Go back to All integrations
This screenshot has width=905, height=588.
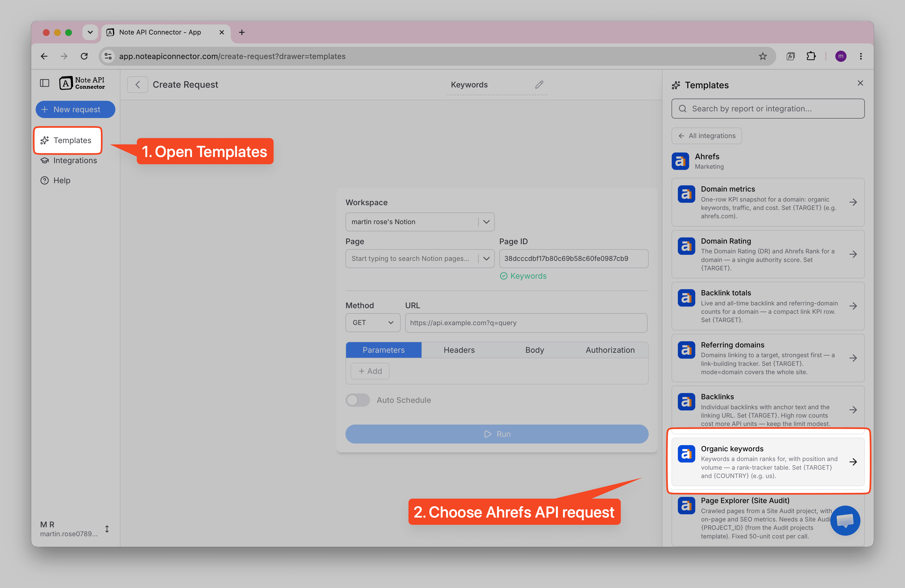point(707,136)
